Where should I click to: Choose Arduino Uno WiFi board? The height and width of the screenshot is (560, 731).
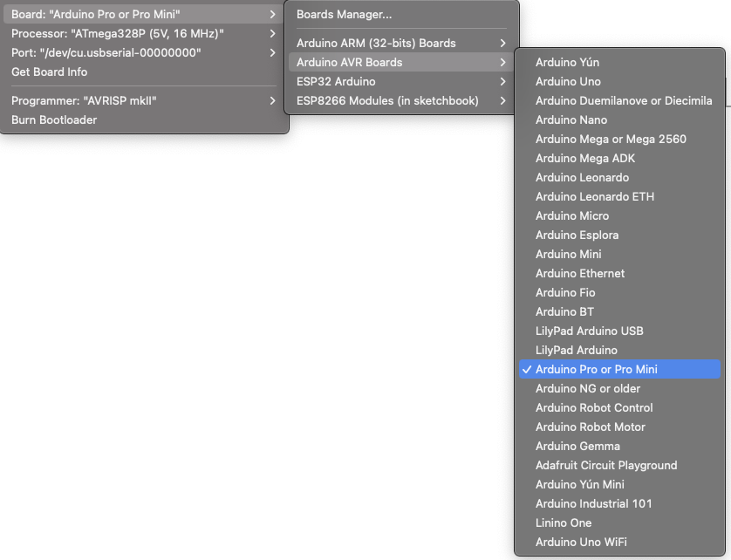pyautogui.click(x=619, y=542)
